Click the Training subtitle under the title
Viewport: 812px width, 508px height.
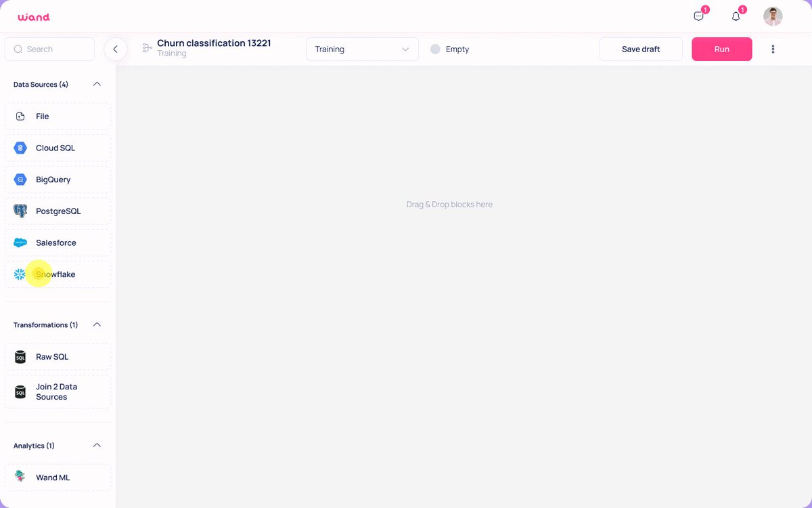point(171,54)
